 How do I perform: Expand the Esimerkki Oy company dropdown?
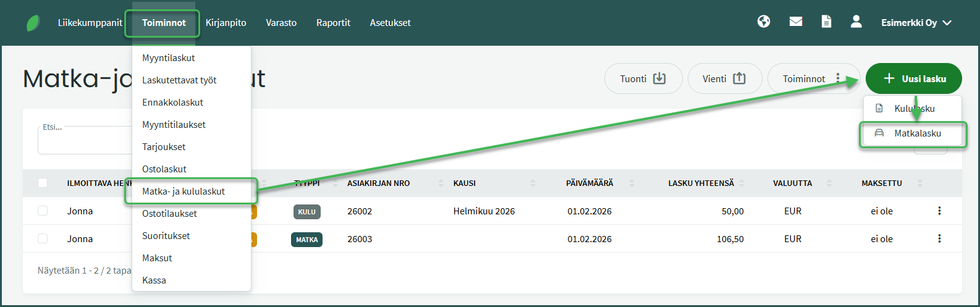916,23
